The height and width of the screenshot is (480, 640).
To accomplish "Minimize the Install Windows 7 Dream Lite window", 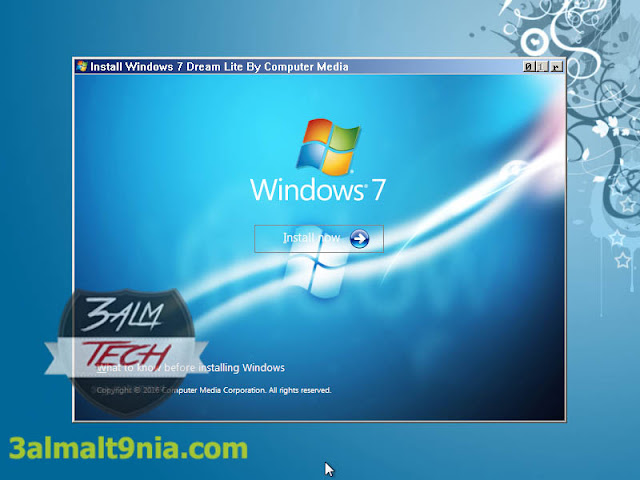I will tap(528, 66).
